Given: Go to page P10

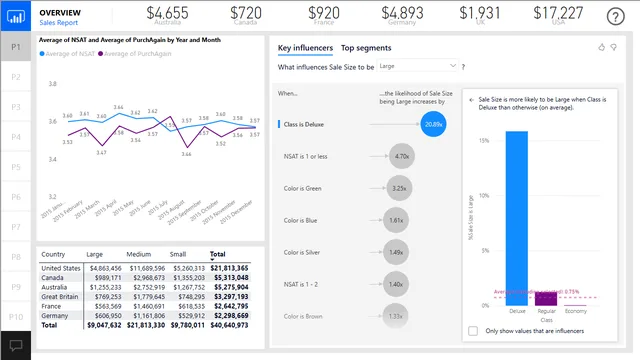Looking at the screenshot, I should (x=16, y=317).
